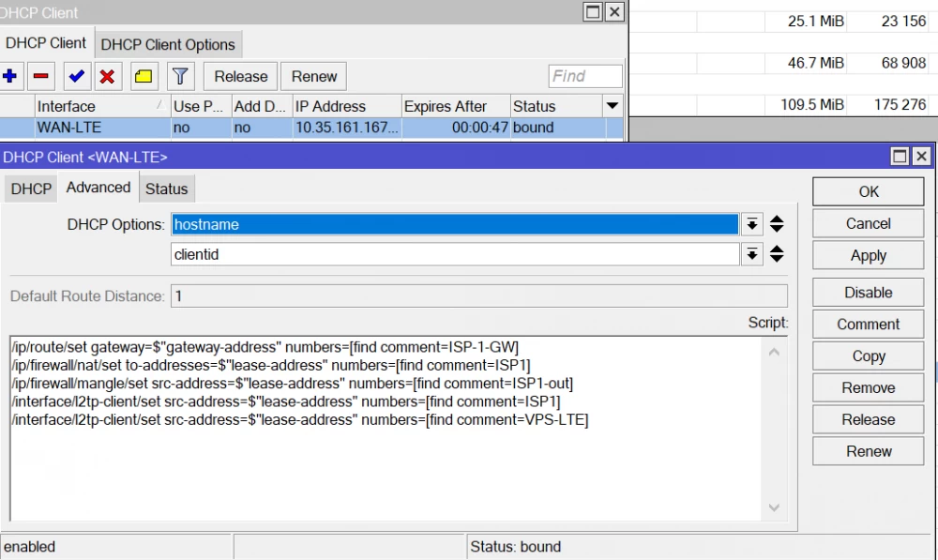Select the Status tab in DHCP Client dialog
The height and width of the screenshot is (560, 938).
(166, 188)
